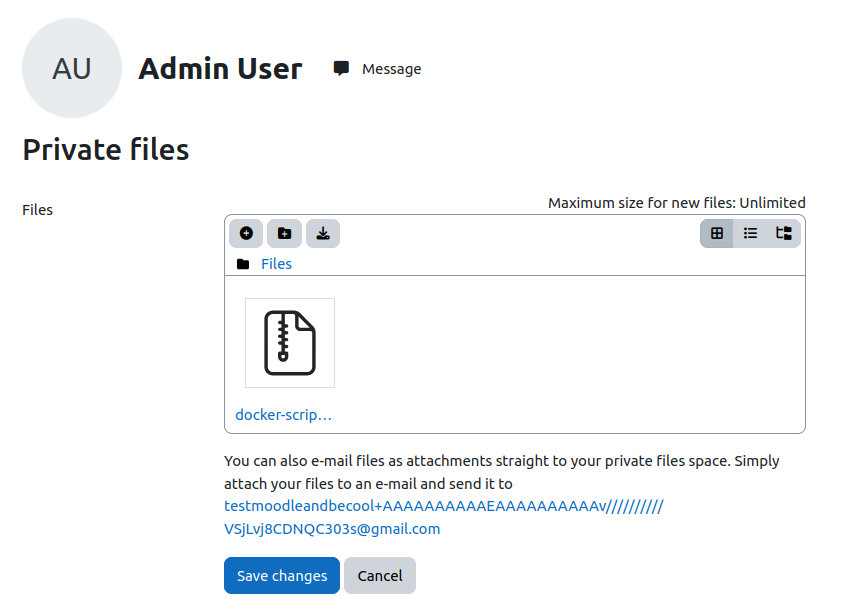Open the Message link text
This screenshot has width=848, height=599.
392,69
